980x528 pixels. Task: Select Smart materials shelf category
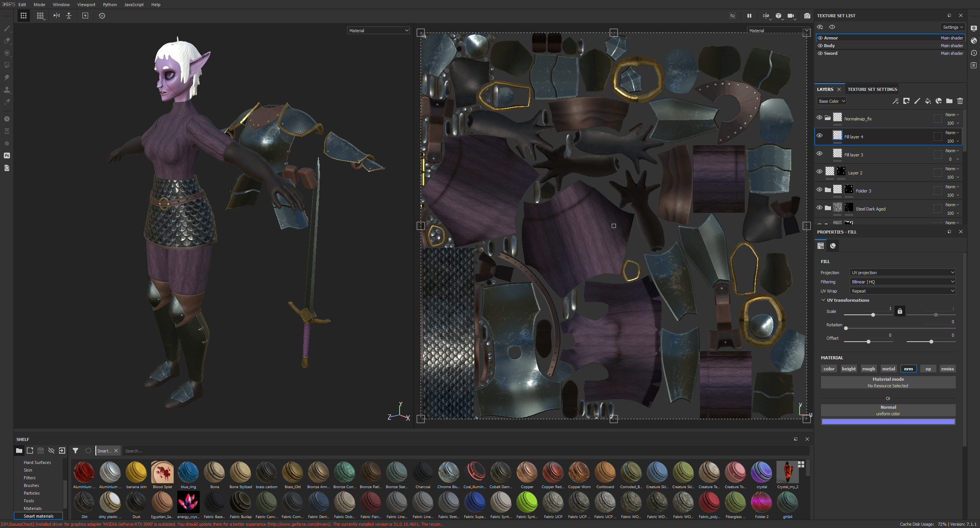[x=38, y=516]
